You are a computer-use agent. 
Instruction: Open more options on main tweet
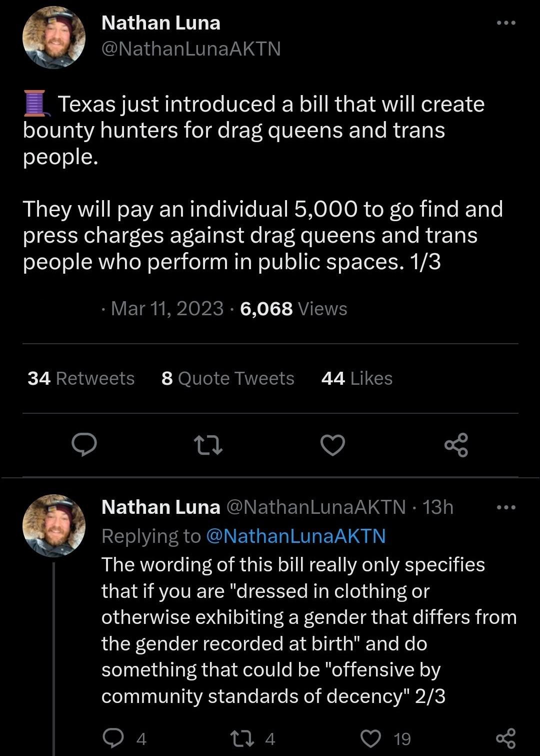coord(505,23)
